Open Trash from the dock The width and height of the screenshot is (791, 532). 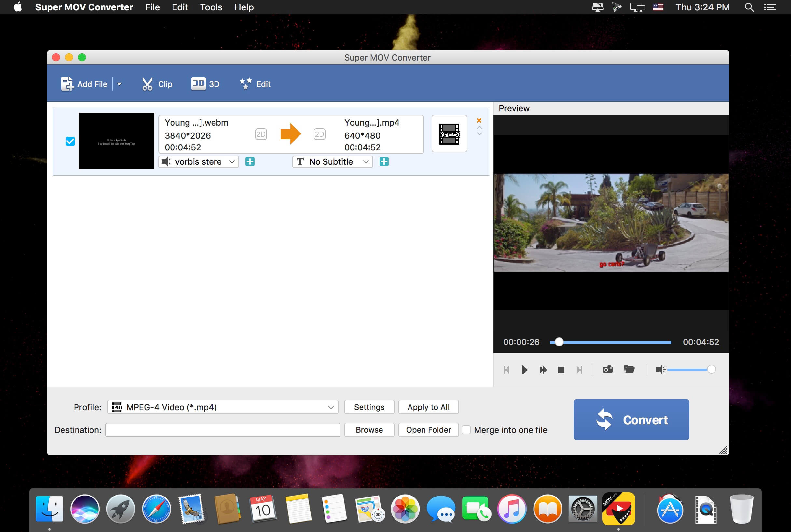click(x=742, y=509)
